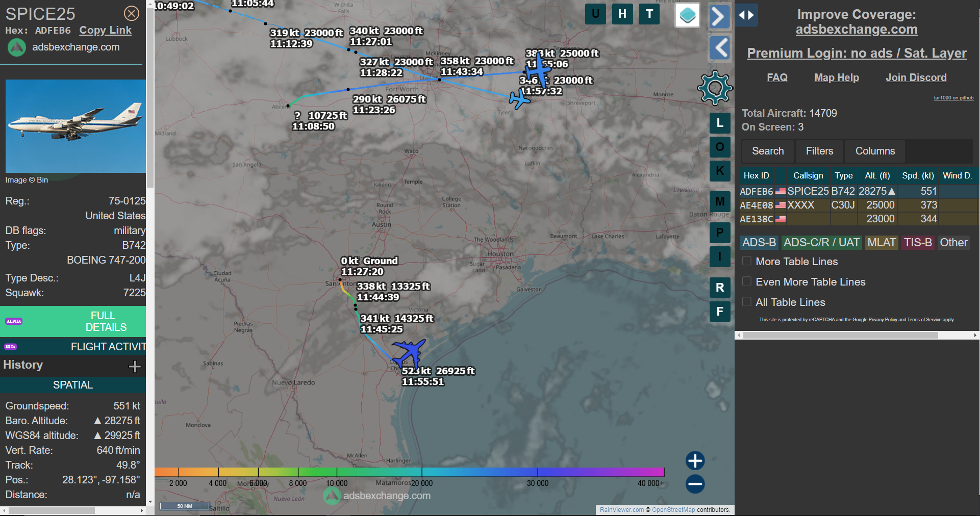The image size is (980, 516).
Task: Click the T map toggle button
Action: click(649, 14)
